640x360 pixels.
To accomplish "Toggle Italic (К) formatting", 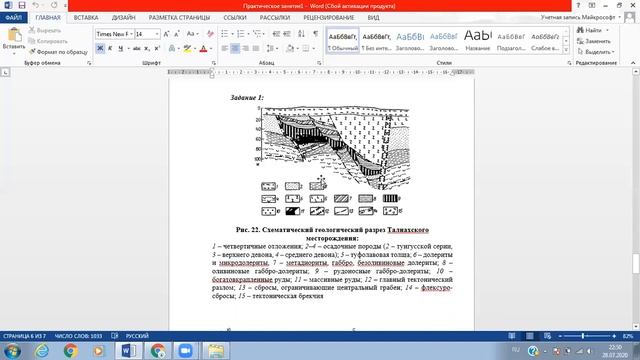I will point(110,49).
